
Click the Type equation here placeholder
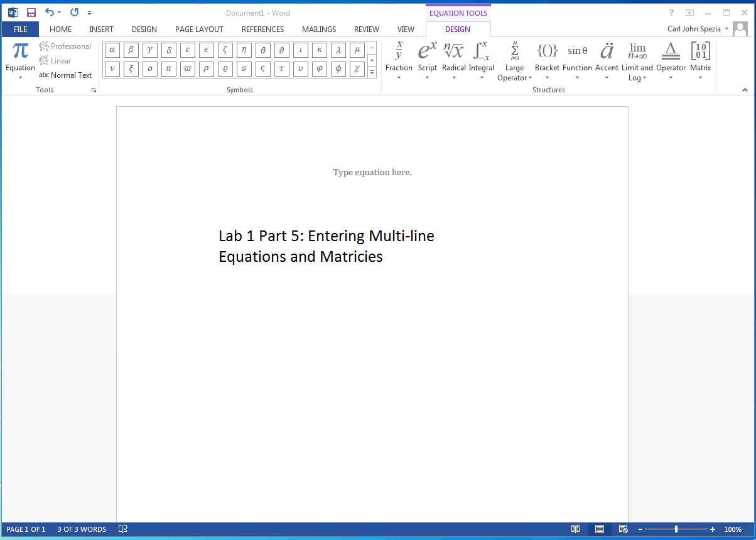click(372, 172)
